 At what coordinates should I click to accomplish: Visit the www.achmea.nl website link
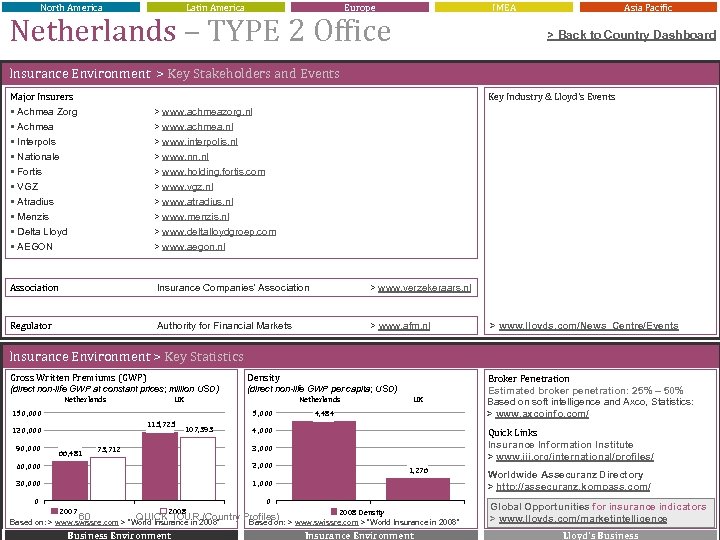(197, 127)
